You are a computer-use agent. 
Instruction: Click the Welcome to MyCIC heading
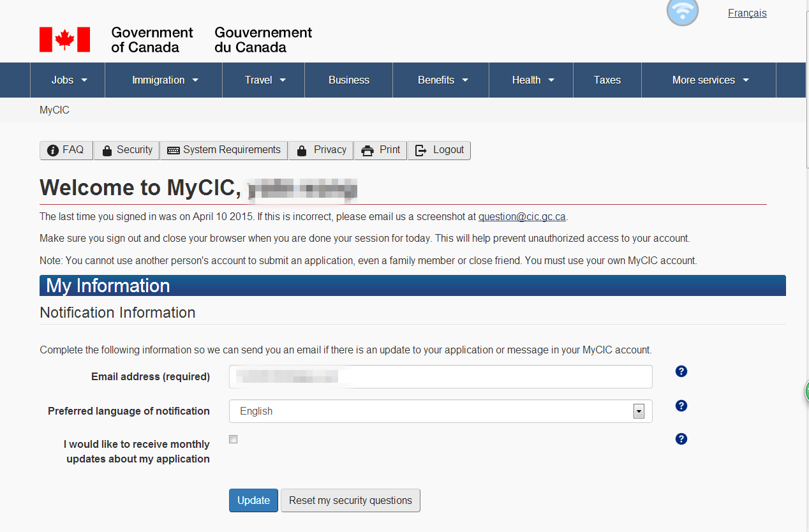198,188
